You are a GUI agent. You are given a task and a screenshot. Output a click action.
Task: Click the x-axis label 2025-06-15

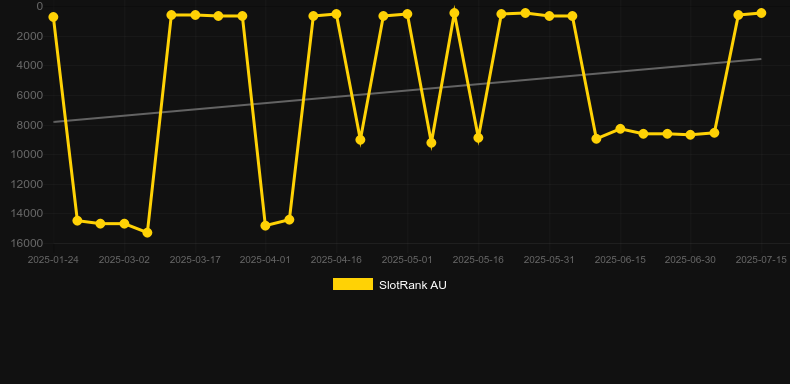(x=620, y=260)
